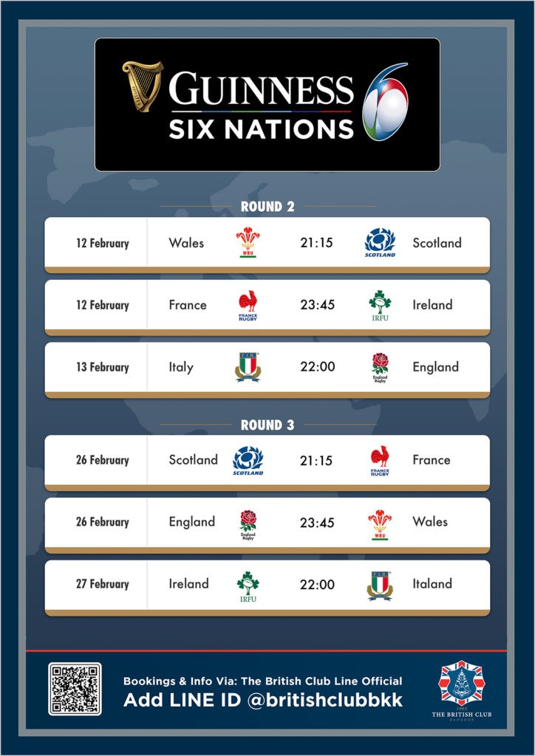Click the British Club Bangkok crest
Screen dimensions: 535x756
(461, 690)
